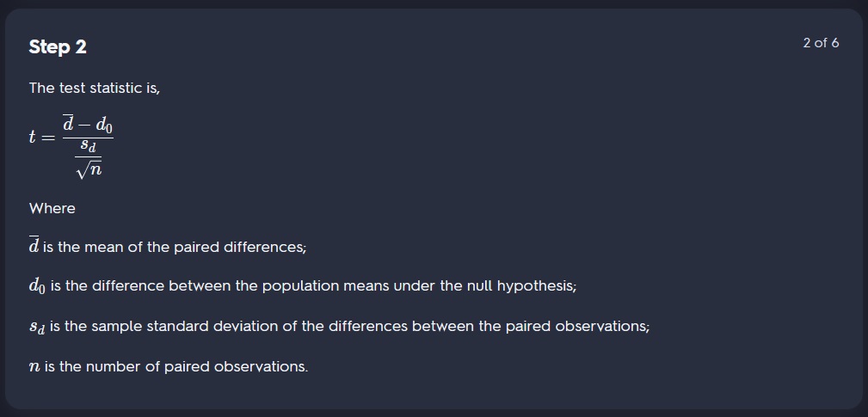The width and height of the screenshot is (868, 417).
Task: Select "The test statistic is," text line
Action: pyautogui.click(x=95, y=88)
